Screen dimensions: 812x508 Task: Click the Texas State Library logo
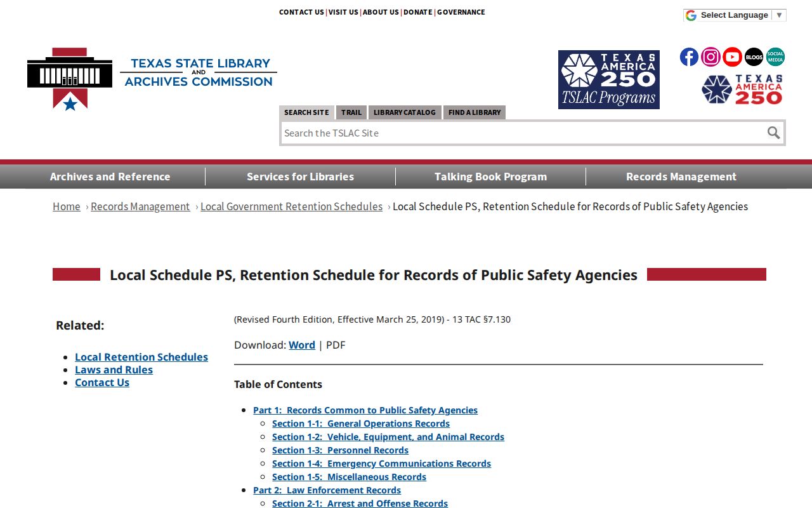[152, 79]
